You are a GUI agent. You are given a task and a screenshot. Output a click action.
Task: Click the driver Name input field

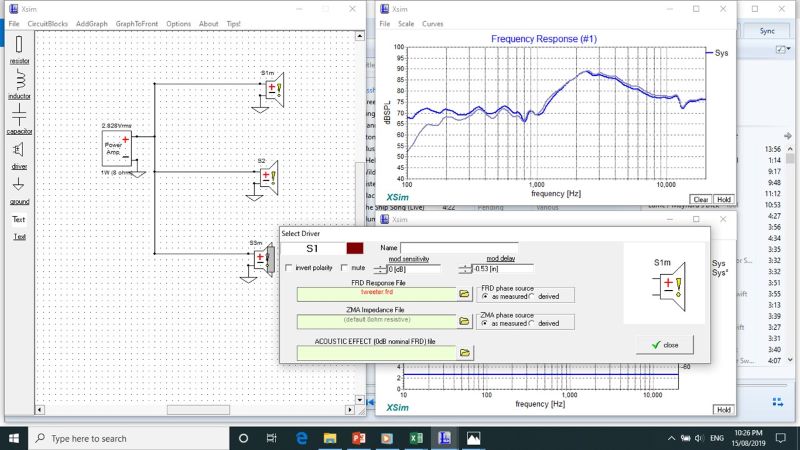point(459,248)
